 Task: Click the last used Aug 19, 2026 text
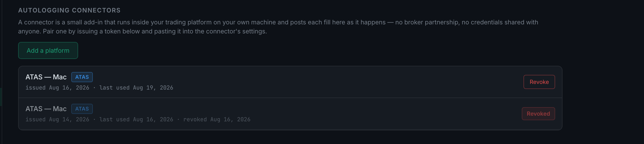point(136,88)
